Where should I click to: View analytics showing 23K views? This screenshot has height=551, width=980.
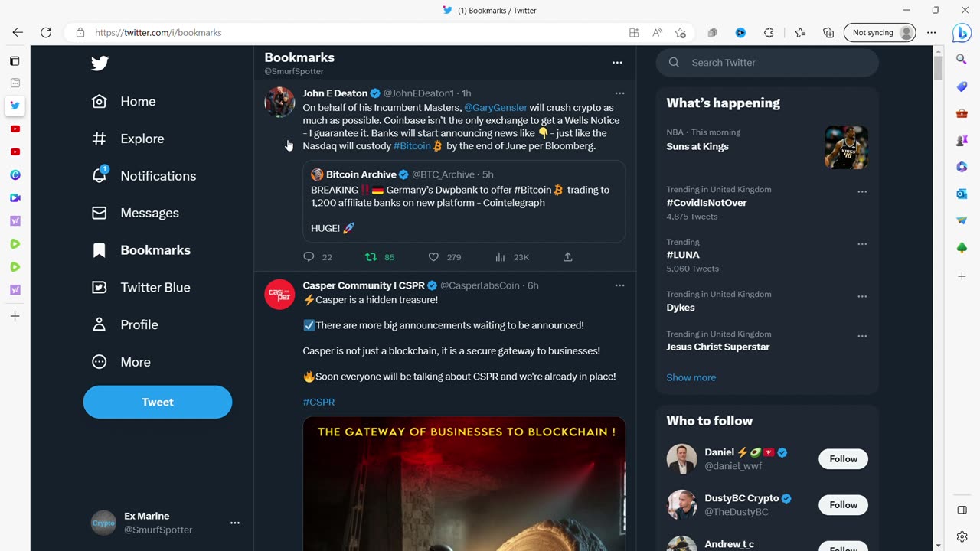coord(501,257)
